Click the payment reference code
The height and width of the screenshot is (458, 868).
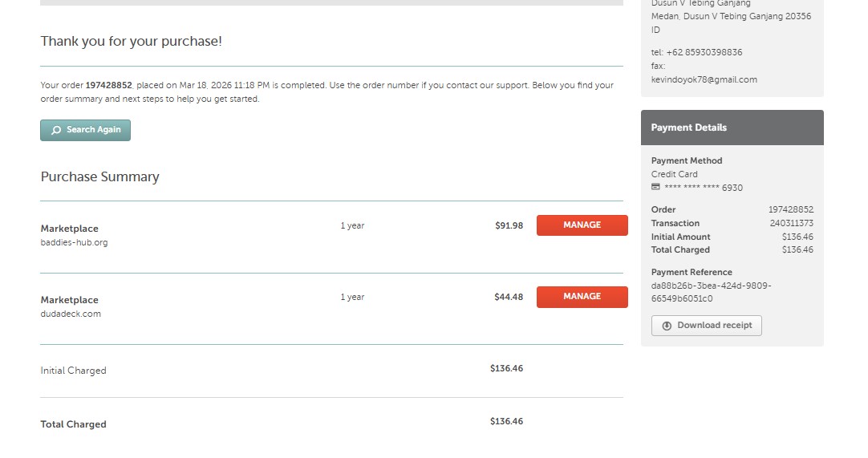(711, 292)
